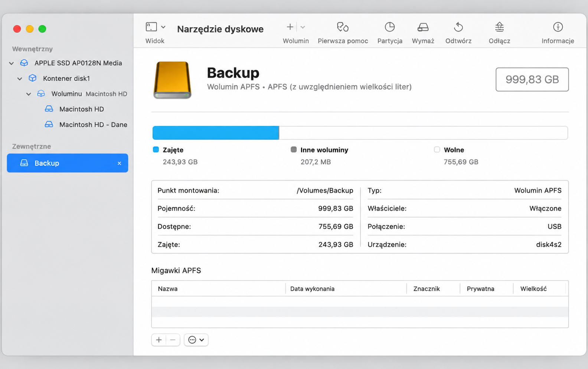Click the large orange Backup drive image
588x369 pixels.
tap(172, 80)
